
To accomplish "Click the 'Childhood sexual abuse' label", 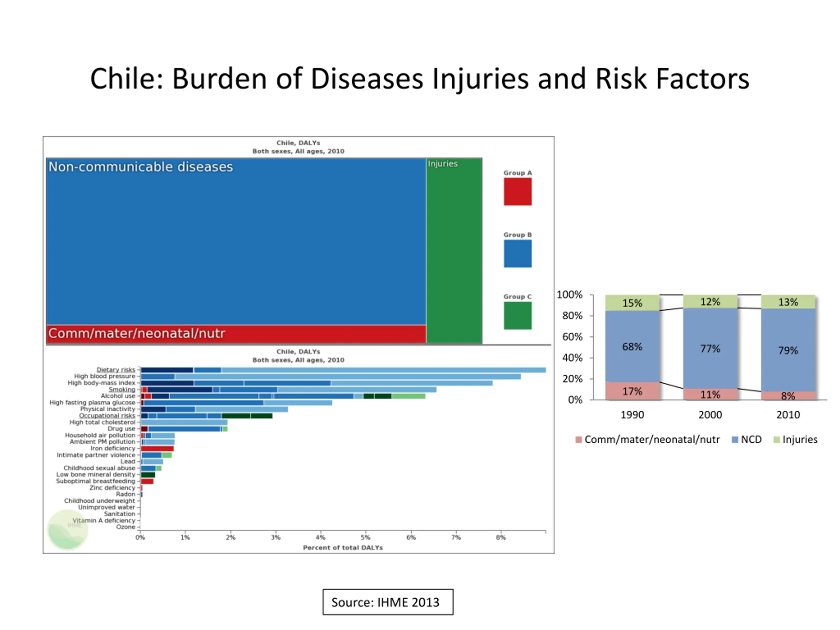I will click(99, 468).
